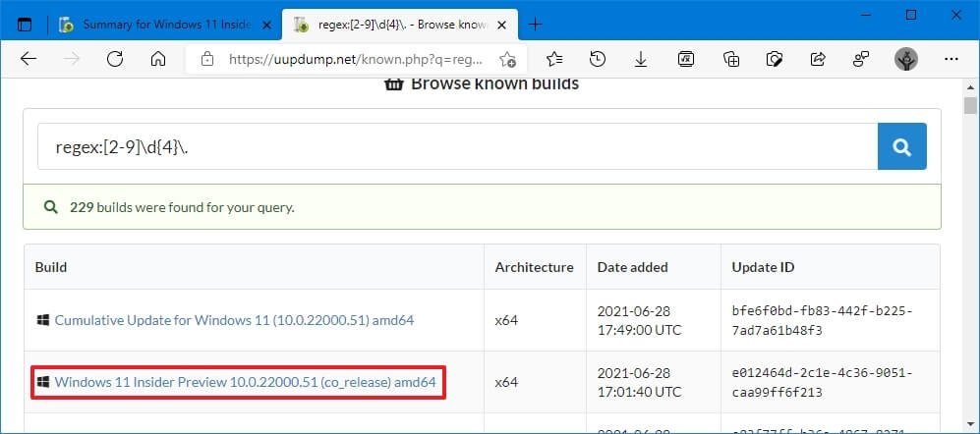Open the Collections toolbar icon
Viewport: 980px width, 434px height.
(731, 59)
